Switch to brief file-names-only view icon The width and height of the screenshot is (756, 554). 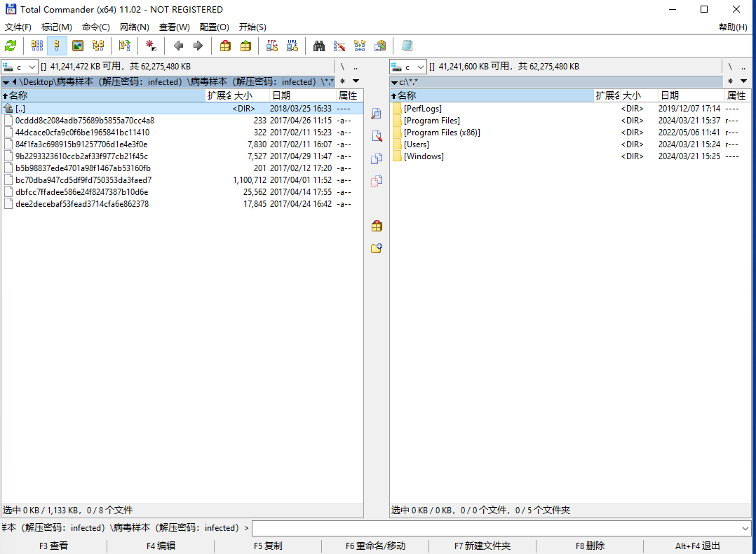(x=37, y=46)
